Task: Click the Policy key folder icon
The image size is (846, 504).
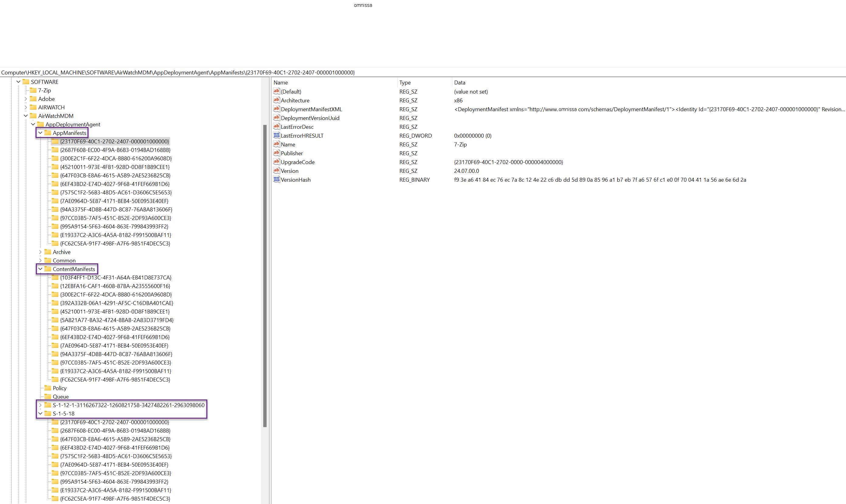Action: click(47, 388)
